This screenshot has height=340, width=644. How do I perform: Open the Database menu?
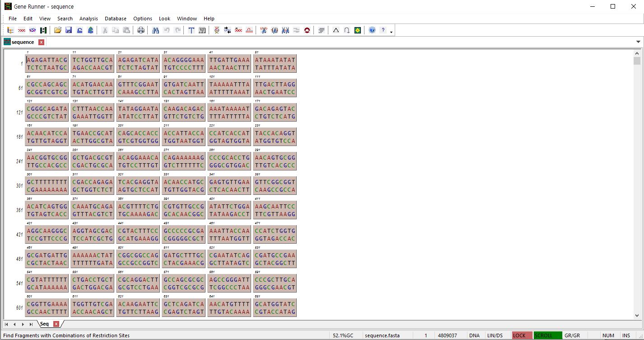point(116,19)
